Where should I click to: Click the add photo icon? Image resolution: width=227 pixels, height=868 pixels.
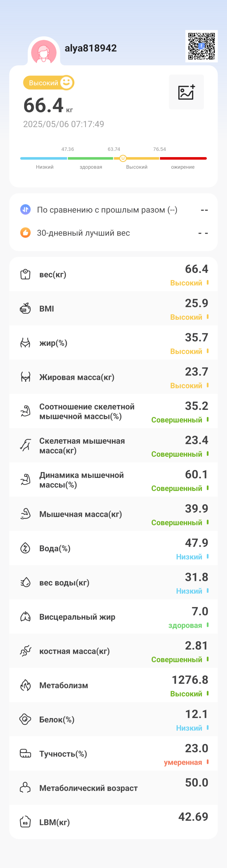tap(186, 92)
